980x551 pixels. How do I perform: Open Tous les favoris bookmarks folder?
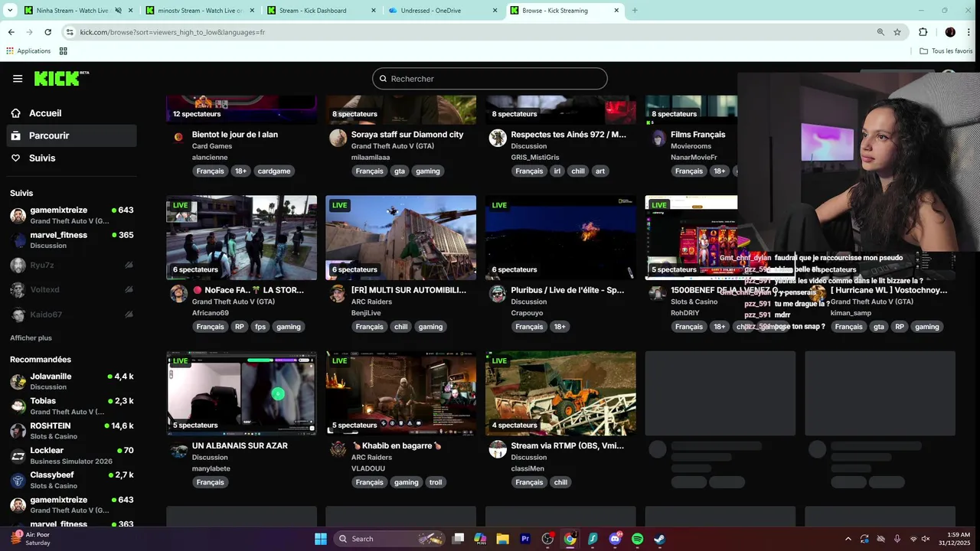point(946,51)
